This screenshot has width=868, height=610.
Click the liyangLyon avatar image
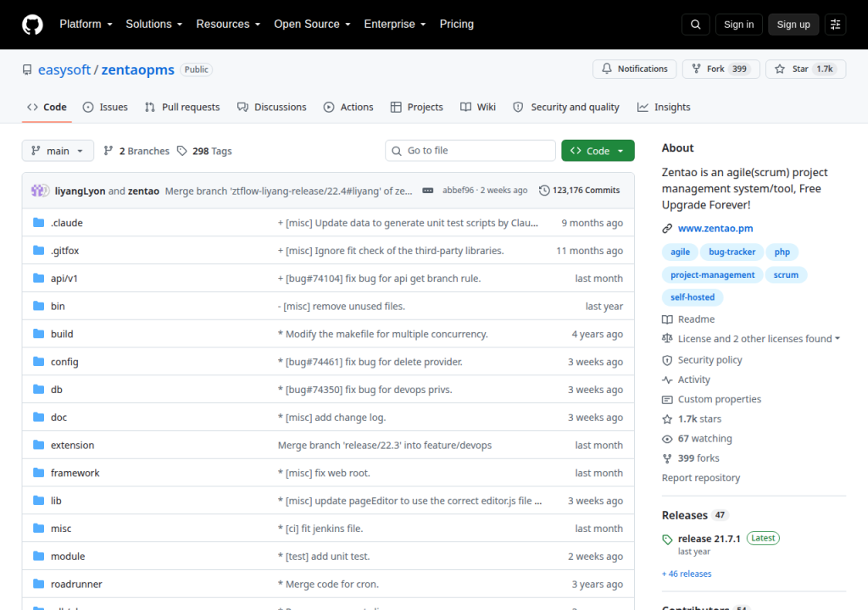point(37,191)
